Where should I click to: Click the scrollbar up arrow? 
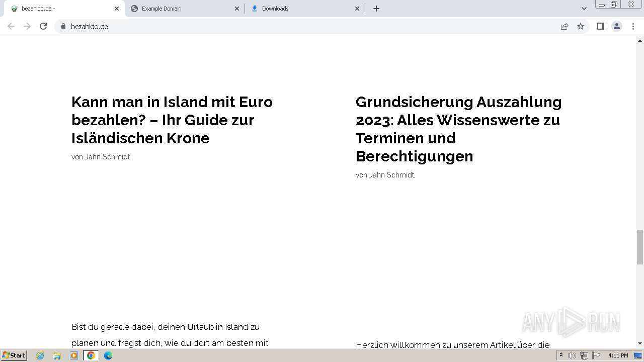640,40
